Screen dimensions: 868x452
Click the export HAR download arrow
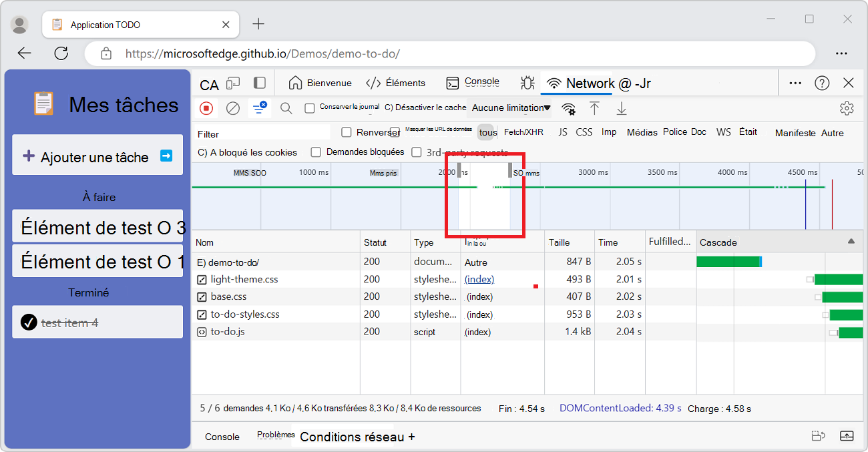[x=622, y=108]
